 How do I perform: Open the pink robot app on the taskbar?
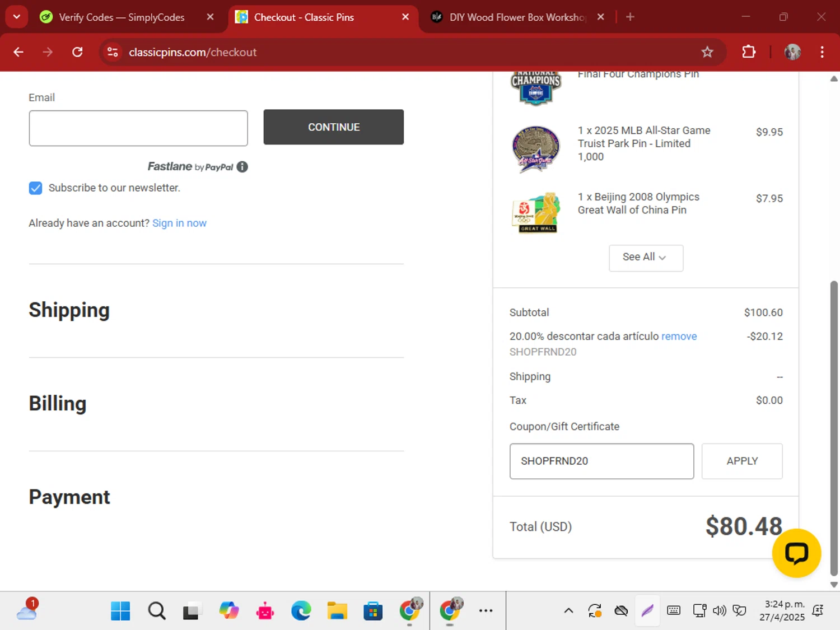(x=265, y=611)
